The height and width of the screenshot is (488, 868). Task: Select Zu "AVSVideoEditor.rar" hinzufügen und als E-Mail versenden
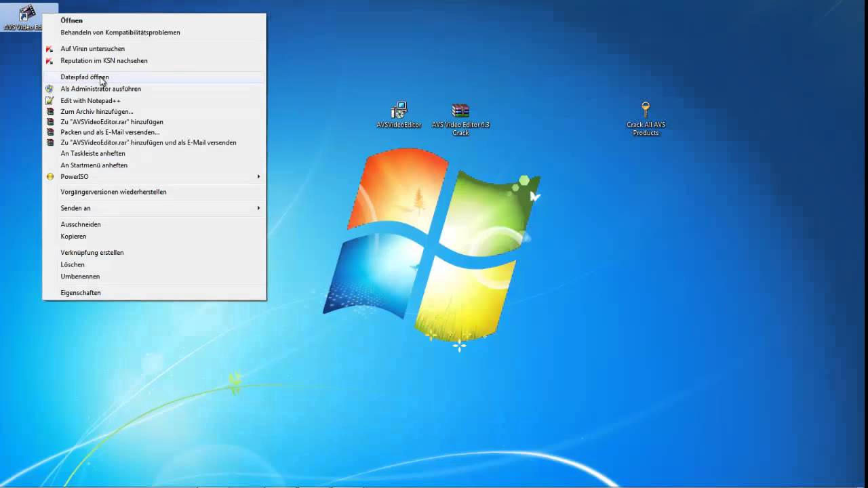tap(154, 143)
